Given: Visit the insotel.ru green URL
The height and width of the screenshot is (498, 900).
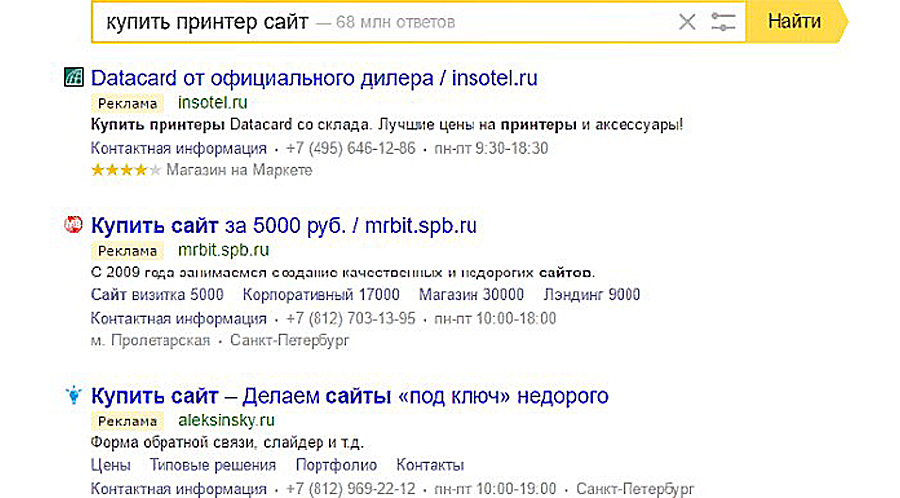Looking at the screenshot, I should pos(211,102).
